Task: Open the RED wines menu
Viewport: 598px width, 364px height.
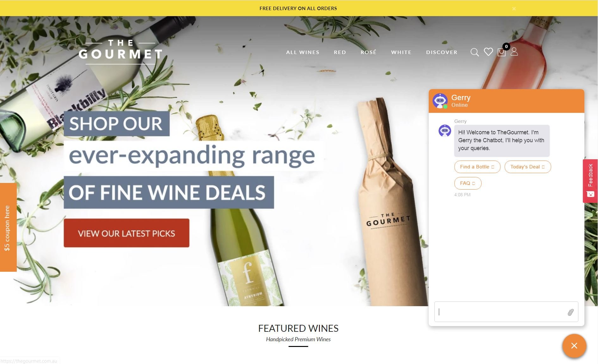Action: click(x=340, y=52)
